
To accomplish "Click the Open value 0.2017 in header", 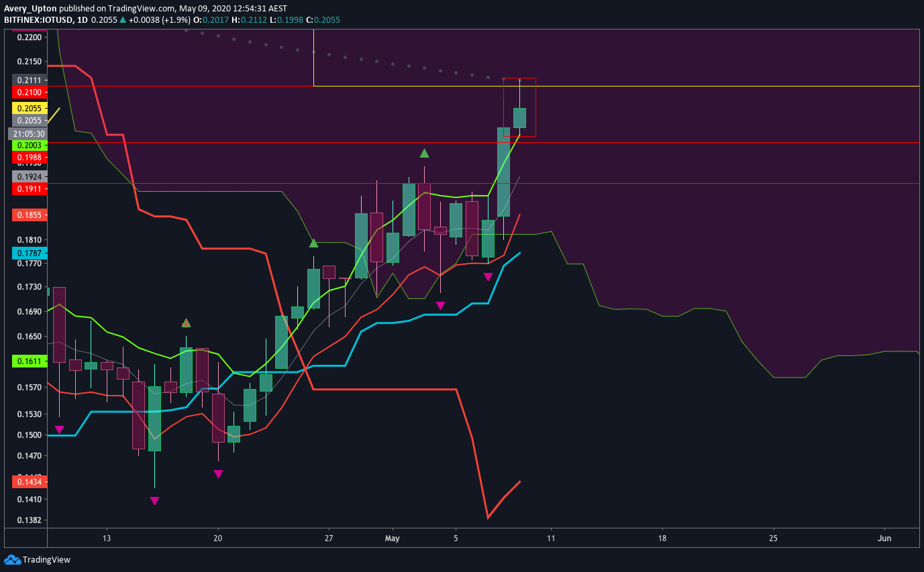I will (x=215, y=20).
